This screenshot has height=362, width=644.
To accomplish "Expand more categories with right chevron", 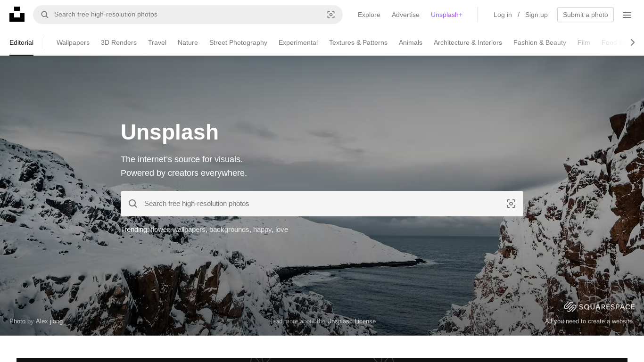I will [x=633, y=42].
